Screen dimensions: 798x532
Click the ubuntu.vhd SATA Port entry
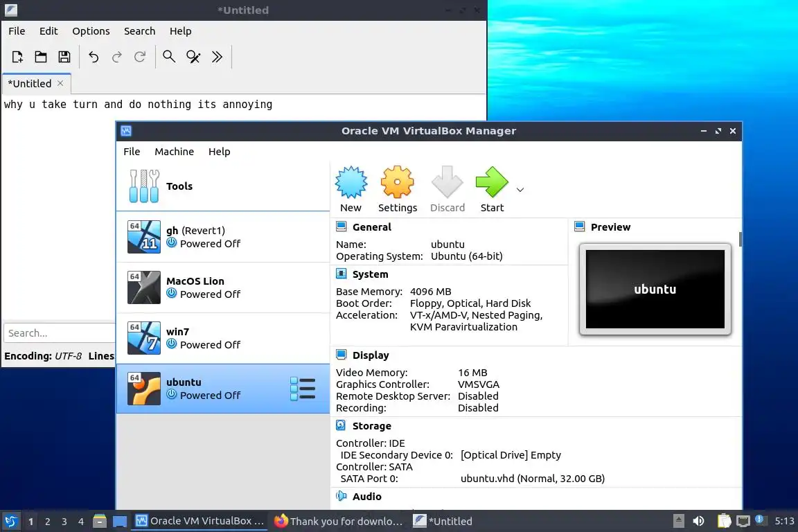coord(532,479)
